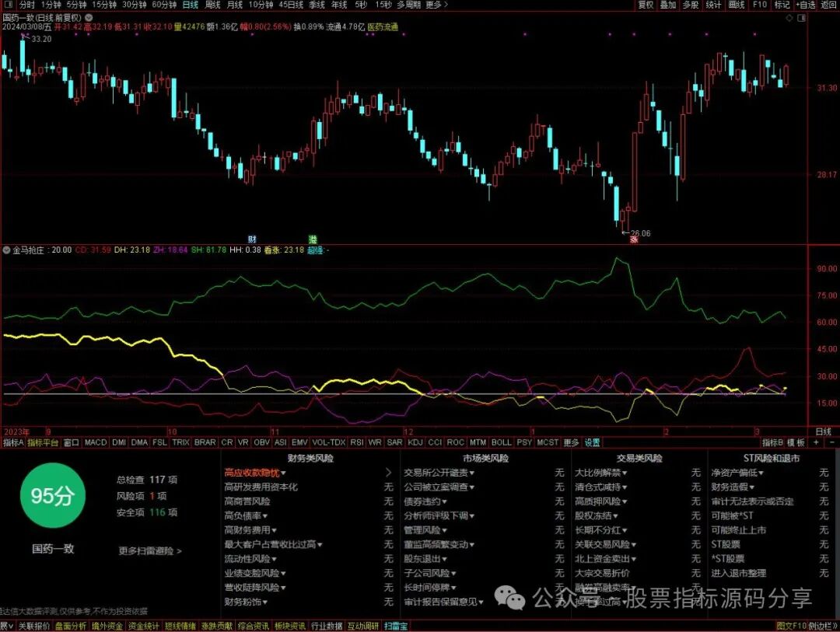Select the BOLL indicator
Screen dimensions: 840x632
coord(501,442)
